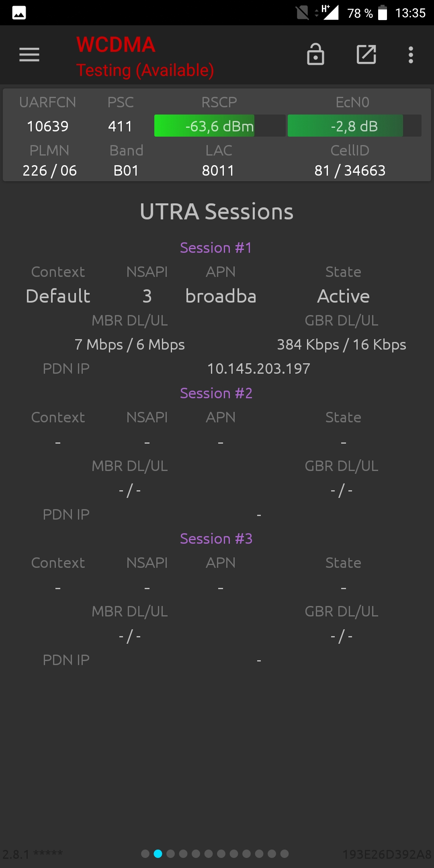Image resolution: width=434 pixels, height=868 pixels.
Task: Jump to the last page indicator dot
Action: coord(285,854)
